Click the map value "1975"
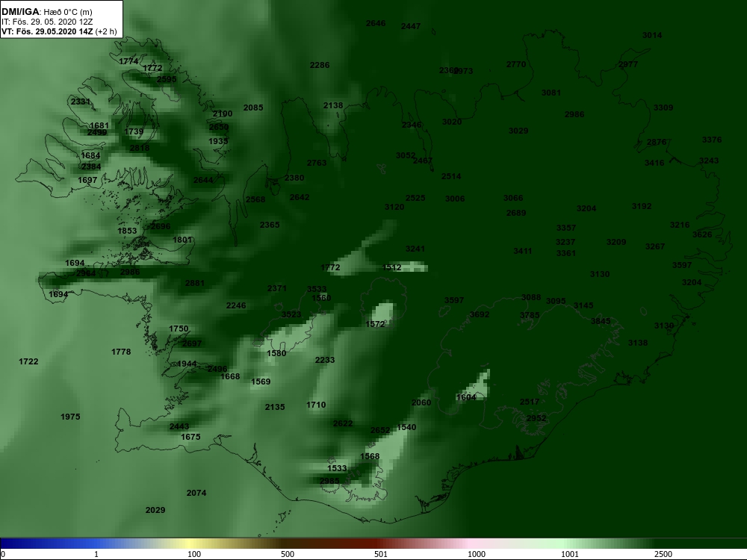The height and width of the screenshot is (560, 747). pyautogui.click(x=70, y=417)
